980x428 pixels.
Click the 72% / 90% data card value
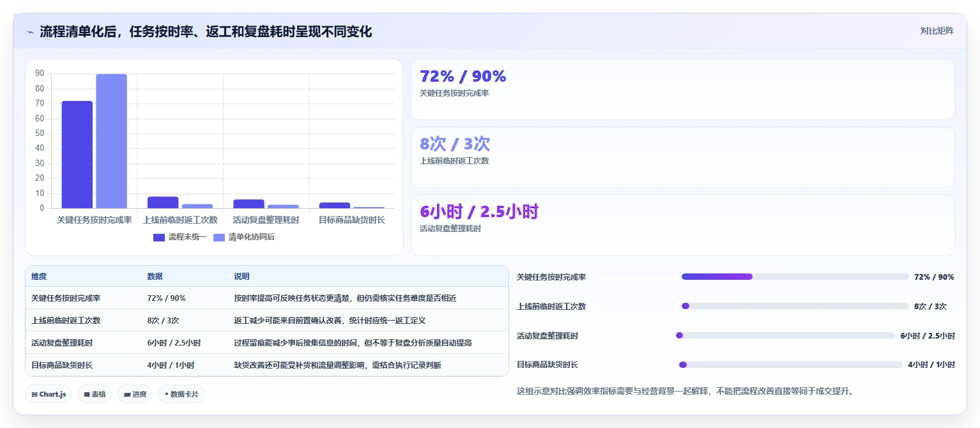463,77
